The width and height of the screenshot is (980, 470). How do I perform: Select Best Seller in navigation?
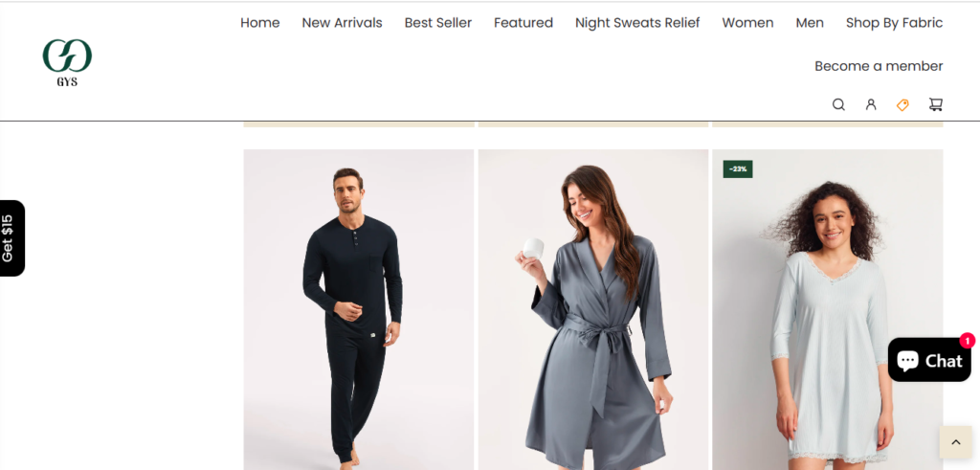click(438, 23)
